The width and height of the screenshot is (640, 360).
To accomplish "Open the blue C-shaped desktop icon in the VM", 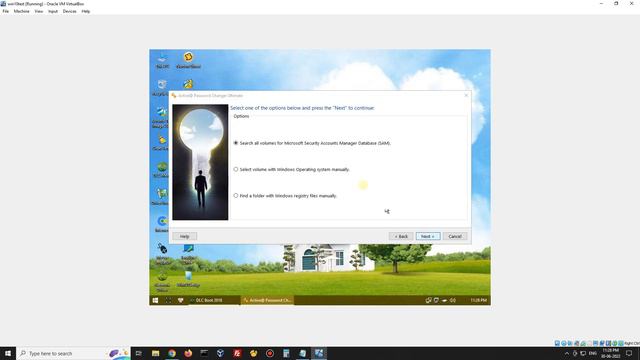I will 162,224.
